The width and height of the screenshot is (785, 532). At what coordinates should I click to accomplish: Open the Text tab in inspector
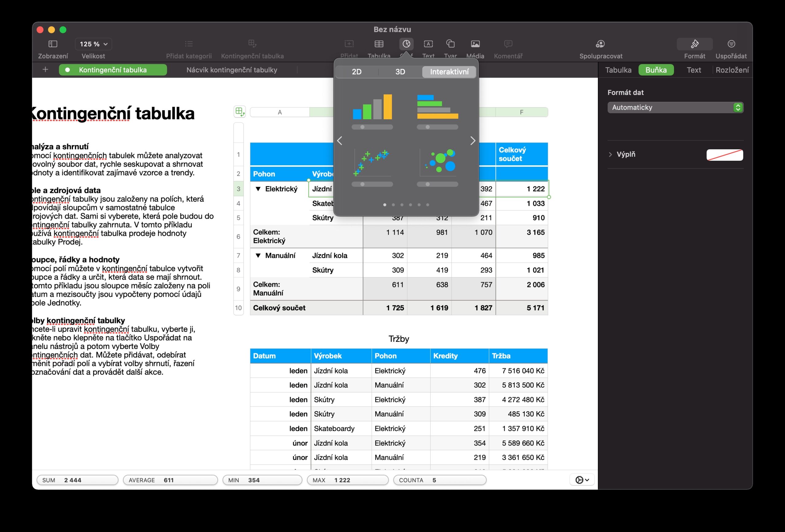click(693, 70)
